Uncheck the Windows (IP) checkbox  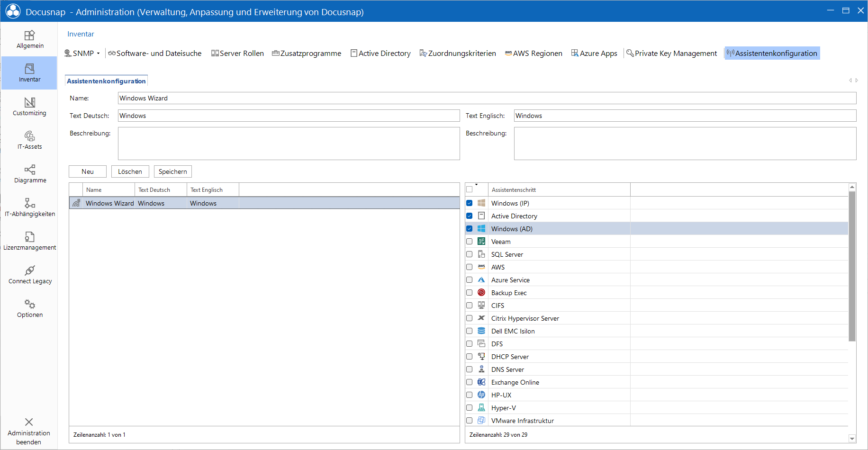point(470,203)
